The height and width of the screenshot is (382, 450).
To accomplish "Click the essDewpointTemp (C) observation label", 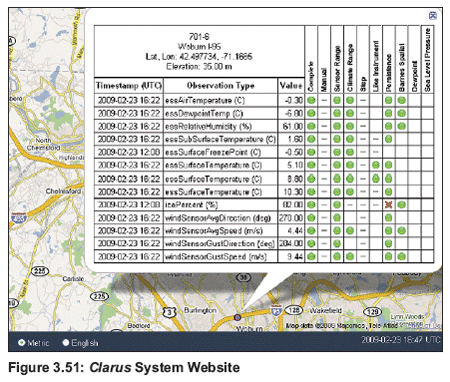I will (204, 113).
